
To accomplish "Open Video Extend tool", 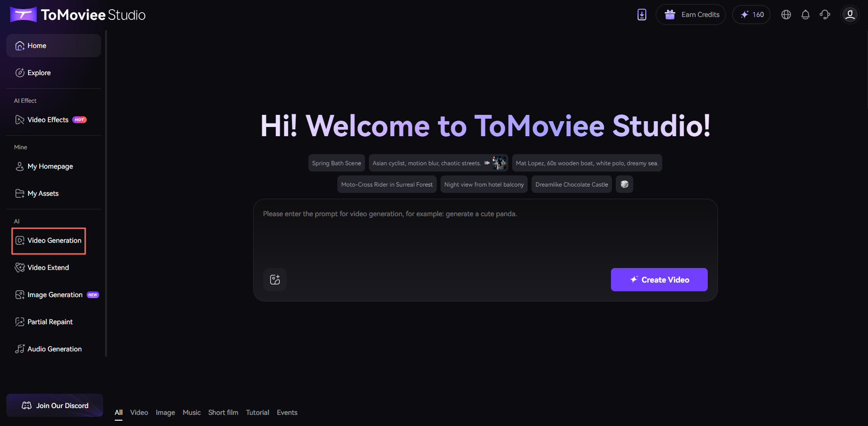I will (54, 268).
